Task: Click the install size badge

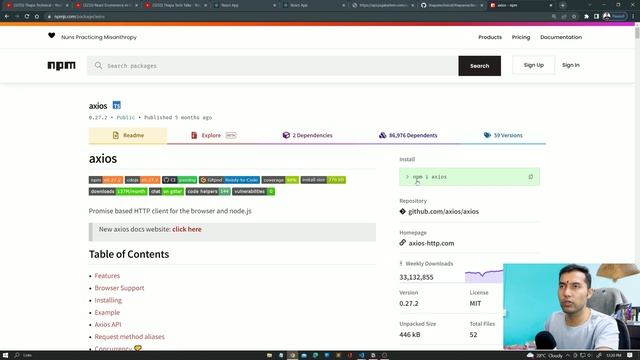Action: [x=323, y=180]
